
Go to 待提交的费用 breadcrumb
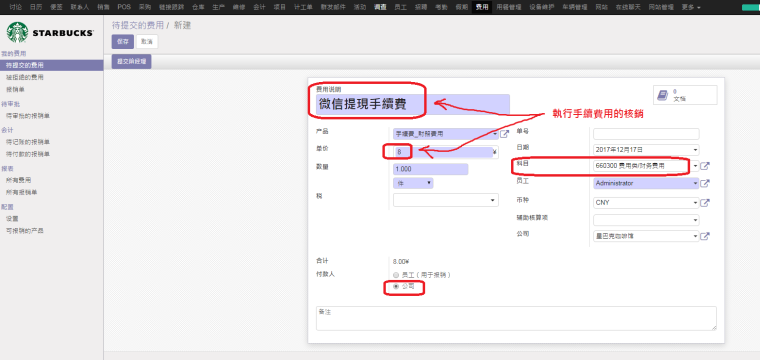point(138,25)
